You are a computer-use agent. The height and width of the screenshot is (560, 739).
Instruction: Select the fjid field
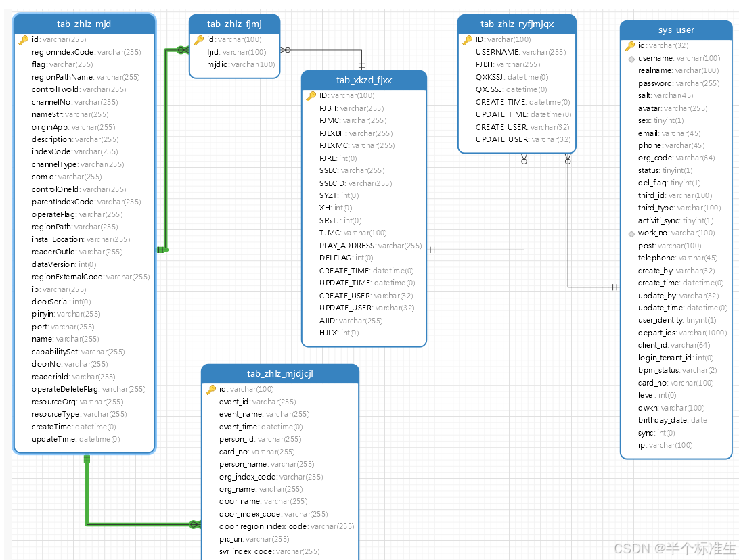237,52
